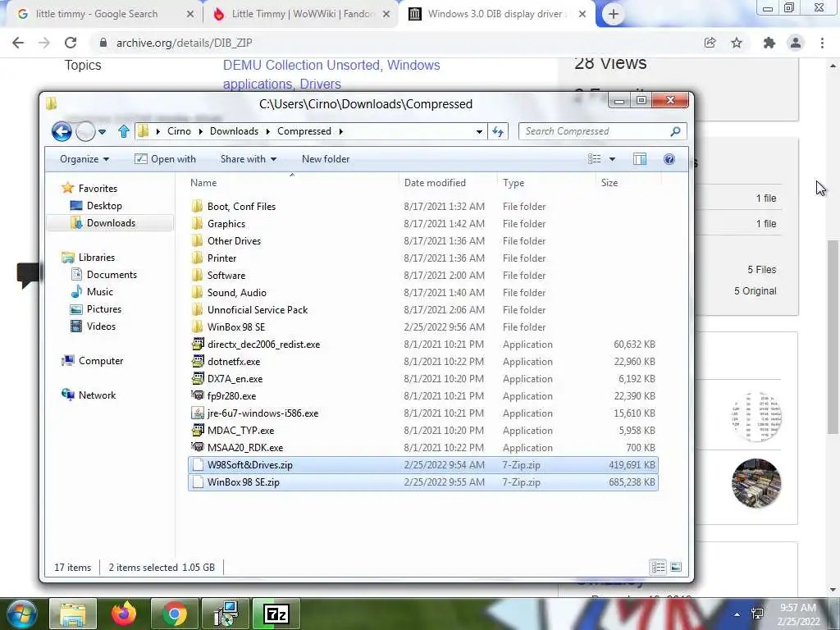Select the Unnoficial Service Pack folder
The height and width of the screenshot is (630, 840).
[x=423, y=309]
